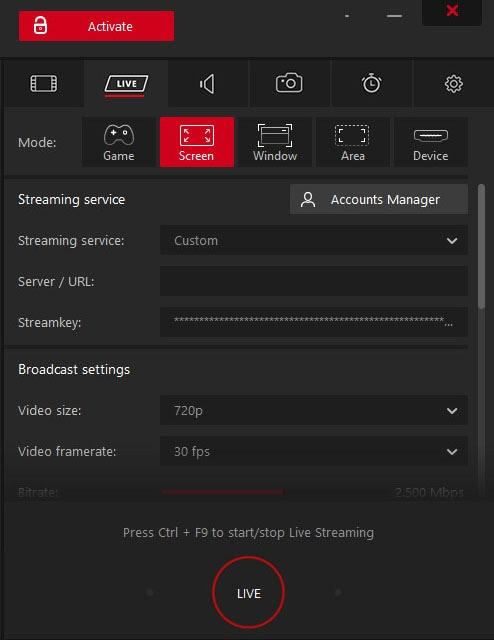The width and height of the screenshot is (494, 640).
Task: Close the application with red X
Action: click(452, 11)
